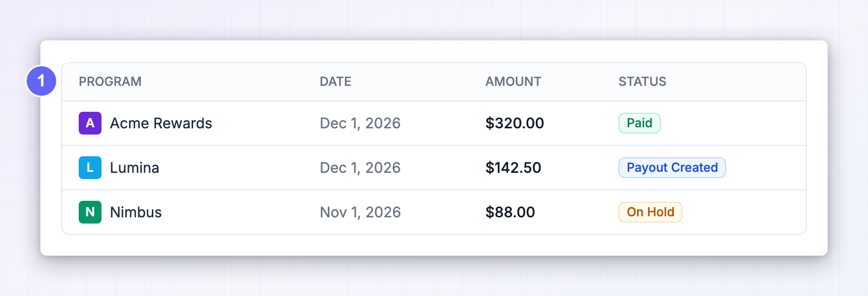868x296 pixels.
Task: Open the Acme Rewards program name
Action: click(161, 123)
